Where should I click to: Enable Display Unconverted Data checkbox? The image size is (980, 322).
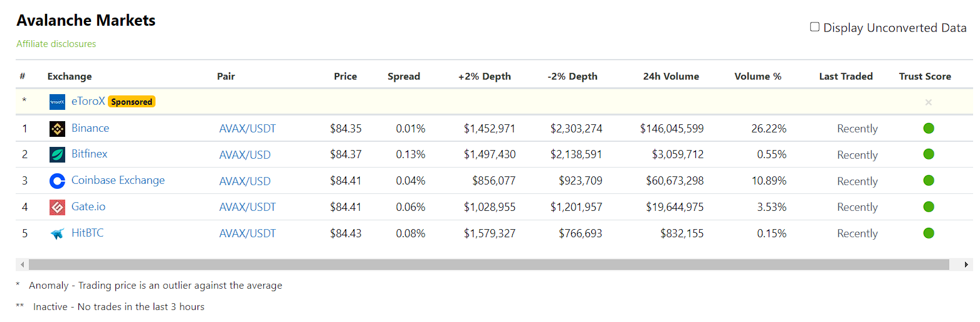814,27
